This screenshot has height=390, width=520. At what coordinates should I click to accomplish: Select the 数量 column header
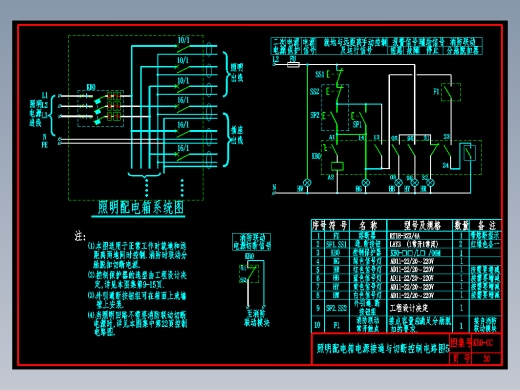461,226
